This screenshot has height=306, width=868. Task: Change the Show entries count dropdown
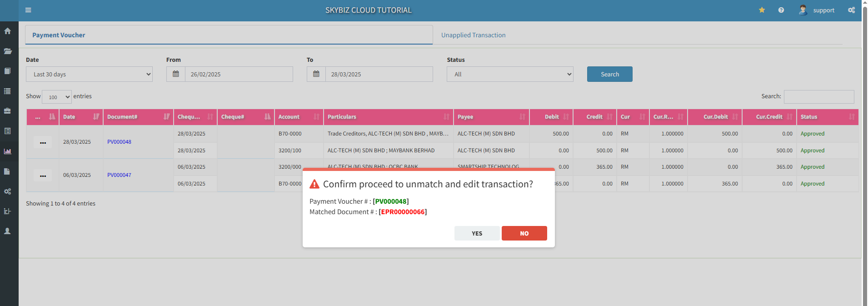[x=57, y=97]
